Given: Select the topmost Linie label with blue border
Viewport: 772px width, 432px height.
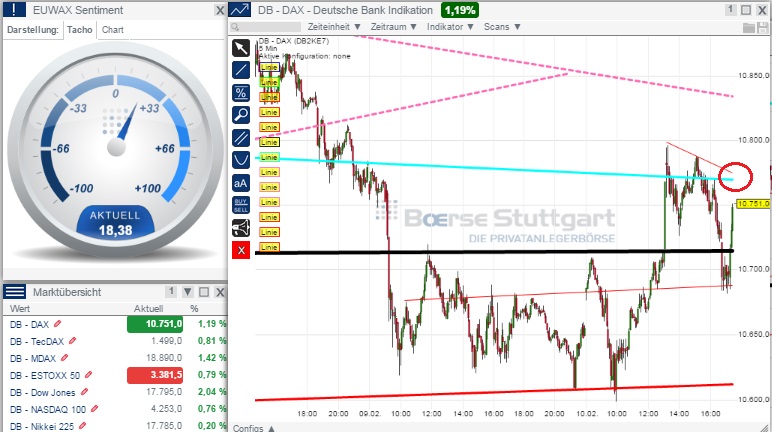Looking at the screenshot, I should 269,67.
